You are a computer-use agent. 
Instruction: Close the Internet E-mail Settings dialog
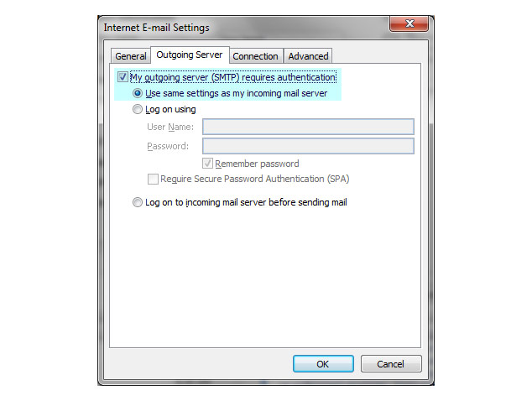pos(410,26)
